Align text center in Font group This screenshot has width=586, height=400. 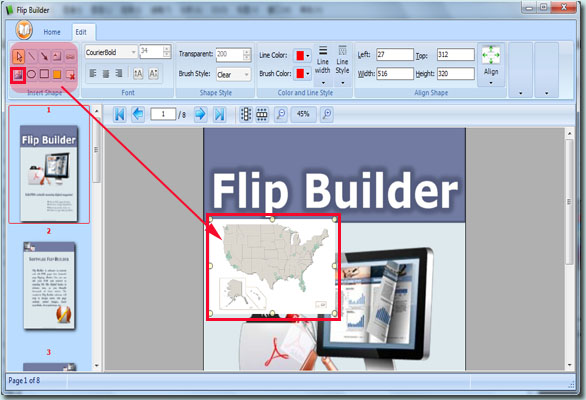click(106, 73)
